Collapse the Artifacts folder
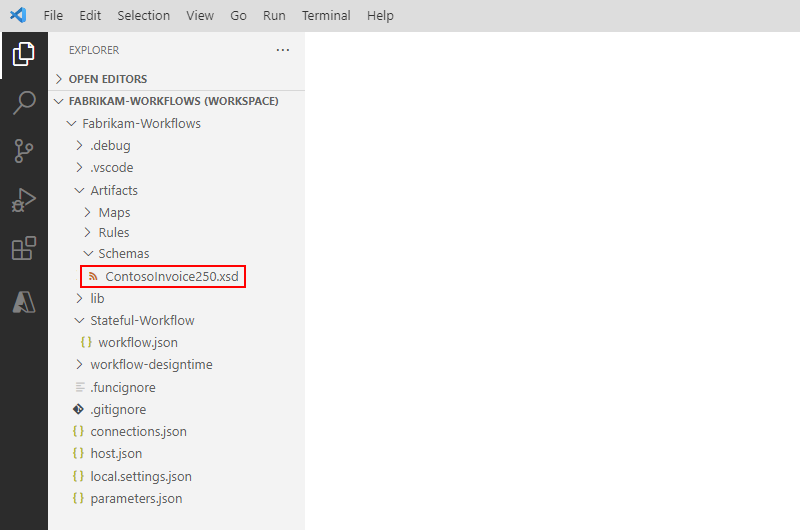This screenshot has height=530, width=800. pos(79,190)
